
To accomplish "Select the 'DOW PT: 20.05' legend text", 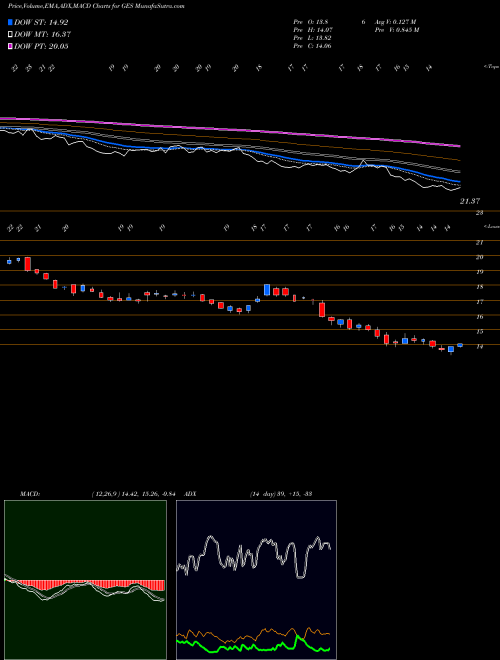I will point(41,46).
